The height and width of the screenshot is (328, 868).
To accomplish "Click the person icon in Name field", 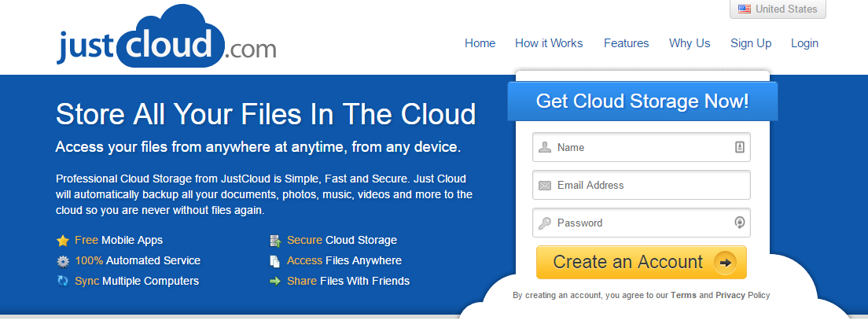I will click(546, 147).
